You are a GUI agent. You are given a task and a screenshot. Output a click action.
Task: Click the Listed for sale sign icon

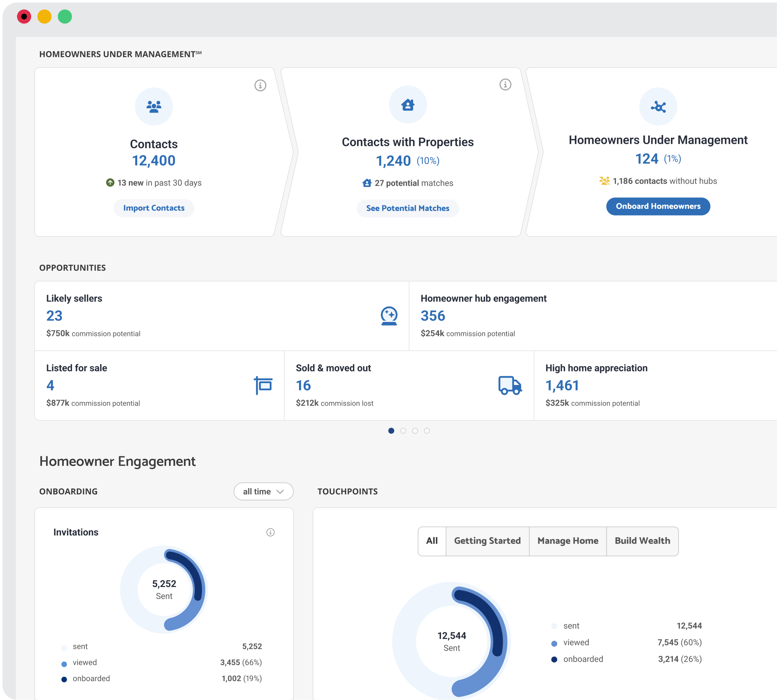tap(263, 385)
